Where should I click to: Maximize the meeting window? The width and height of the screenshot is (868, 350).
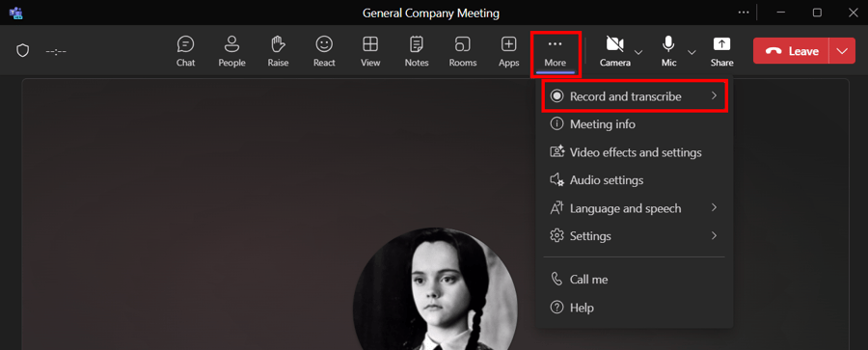coord(817,13)
